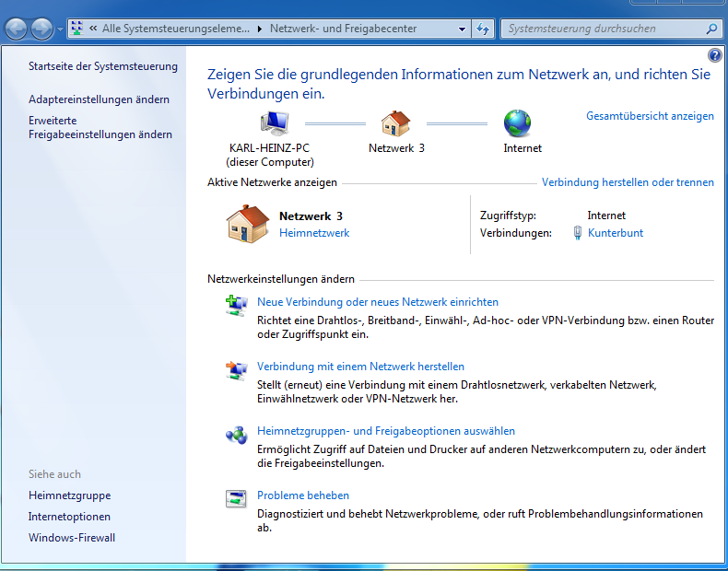Expand the recent pages dropdown arrow
This screenshot has width=728, height=571.
tap(61, 29)
